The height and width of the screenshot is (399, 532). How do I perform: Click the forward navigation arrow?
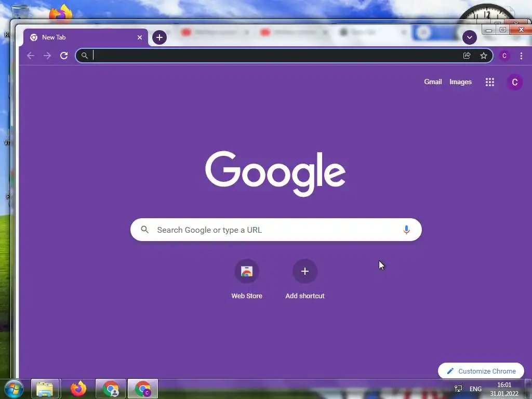pyautogui.click(x=47, y=56)
